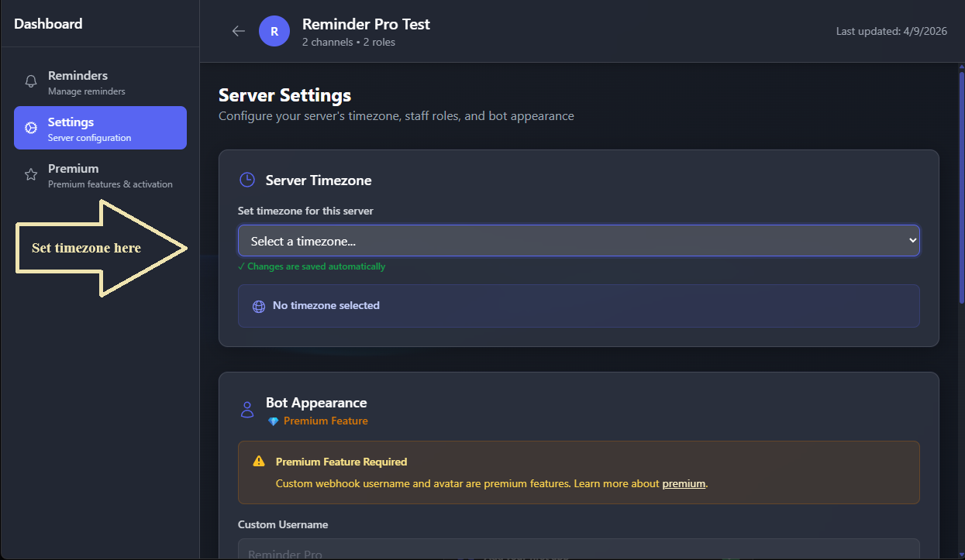Click the orange Premium Feature label
965x560 pixels.
tap(326, 421)
